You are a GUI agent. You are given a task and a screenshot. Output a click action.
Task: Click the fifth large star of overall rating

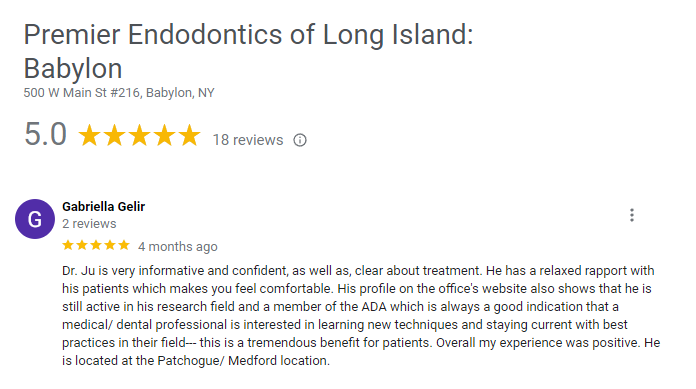click(190, 135)
